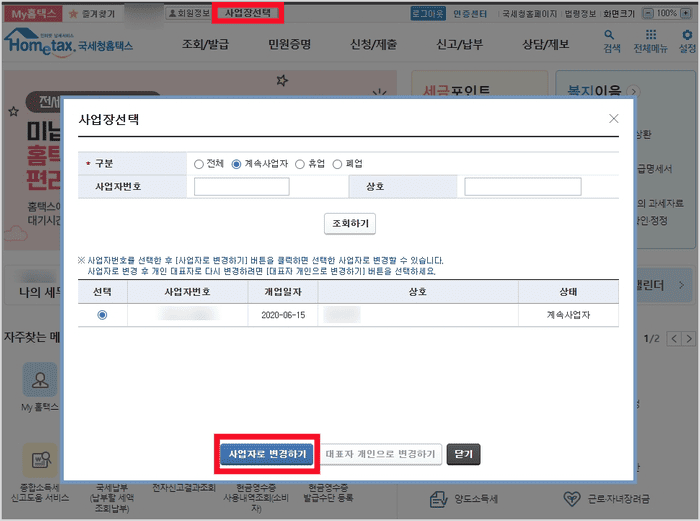Open the 신청/제출 menu
Screen dimensions: 700x521
pyautogui.click(x=373, y=44)
